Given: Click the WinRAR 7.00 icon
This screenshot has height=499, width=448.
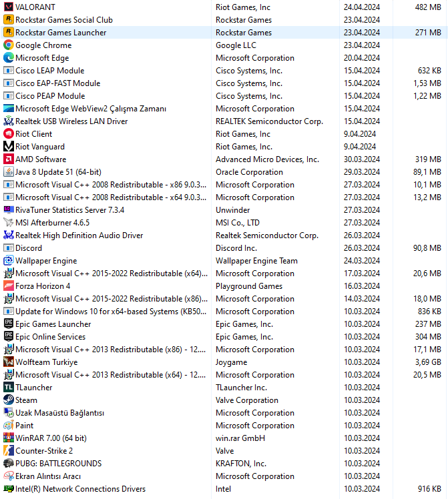Looking at the screenshot, I should (x=8, y=438).
